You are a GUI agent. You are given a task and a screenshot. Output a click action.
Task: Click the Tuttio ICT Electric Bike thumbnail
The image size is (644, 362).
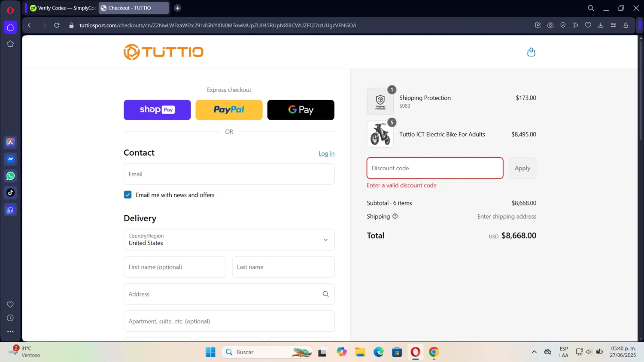[x=380, y=134]
